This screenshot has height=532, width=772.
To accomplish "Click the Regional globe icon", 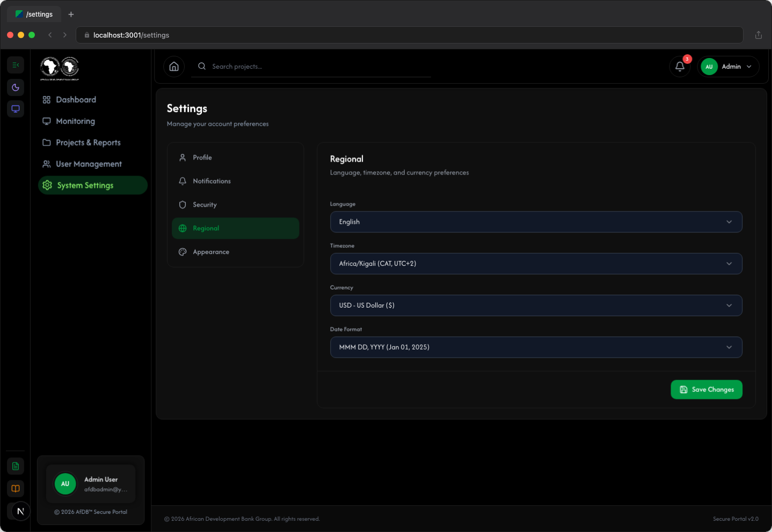I will tap(183, 228).
